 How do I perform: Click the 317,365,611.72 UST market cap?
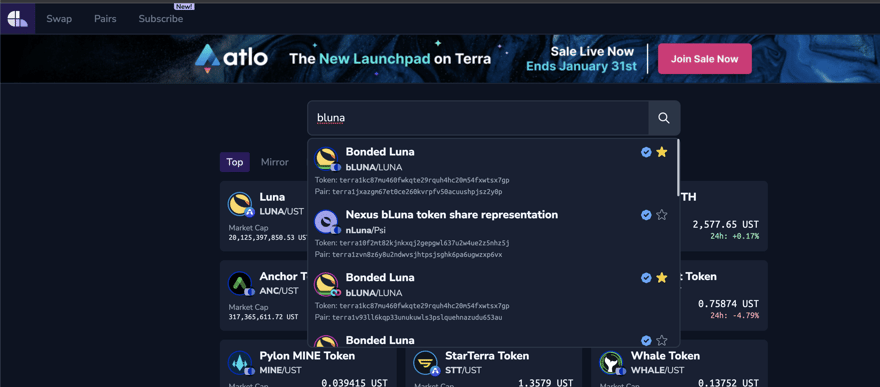click(263, 317)
